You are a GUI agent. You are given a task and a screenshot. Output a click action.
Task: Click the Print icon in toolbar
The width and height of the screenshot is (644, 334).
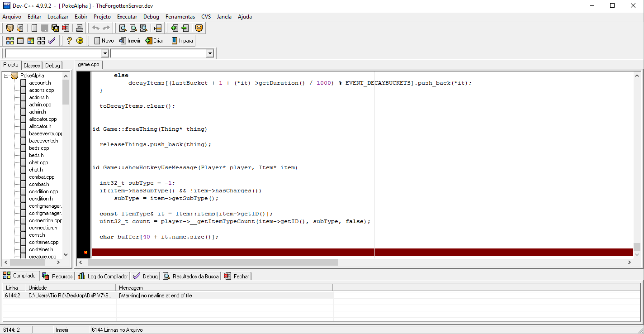coord(80,28)
